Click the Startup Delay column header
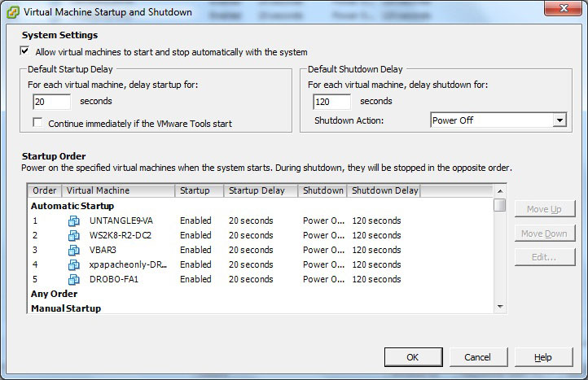This screenshot has height=380, width=588. pyautogui.click(x=261, y=190)
